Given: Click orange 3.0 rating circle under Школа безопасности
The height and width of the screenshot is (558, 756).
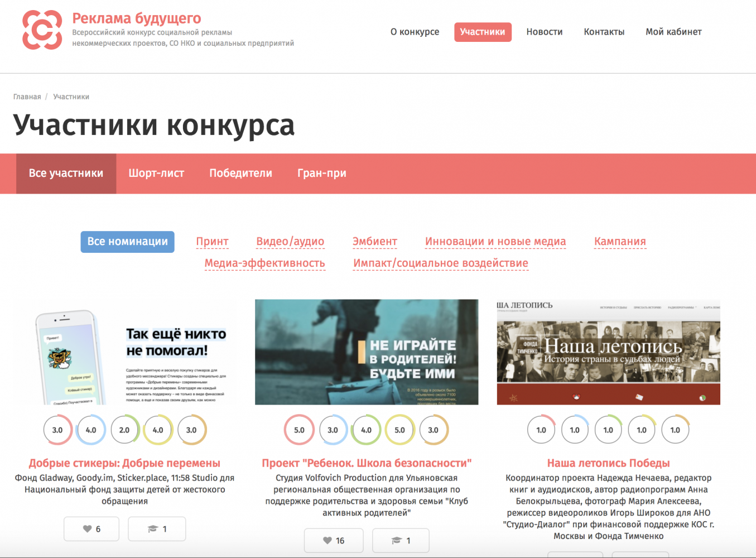Looking at the screenshot, I should pyautogui.click(x=433, y=430).
